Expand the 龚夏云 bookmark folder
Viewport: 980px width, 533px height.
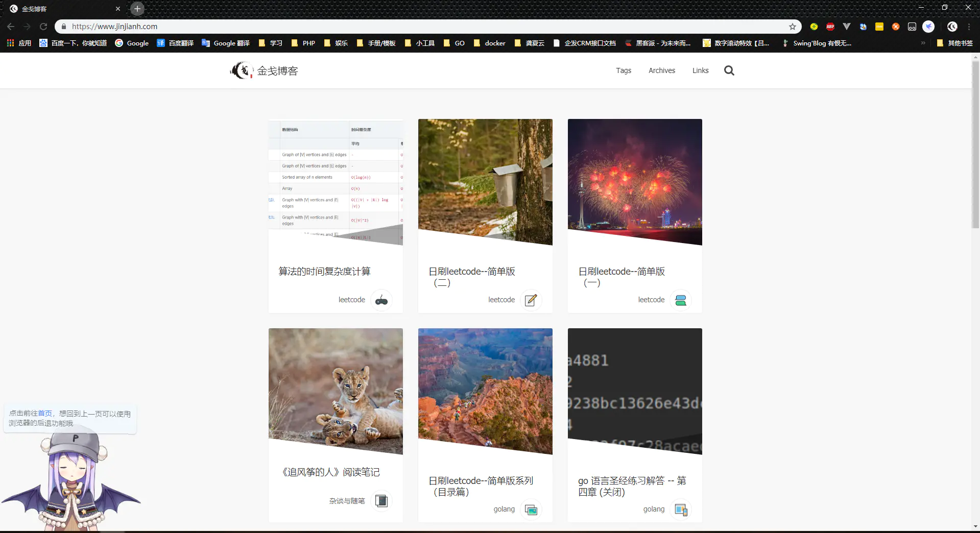pos(529,43)
